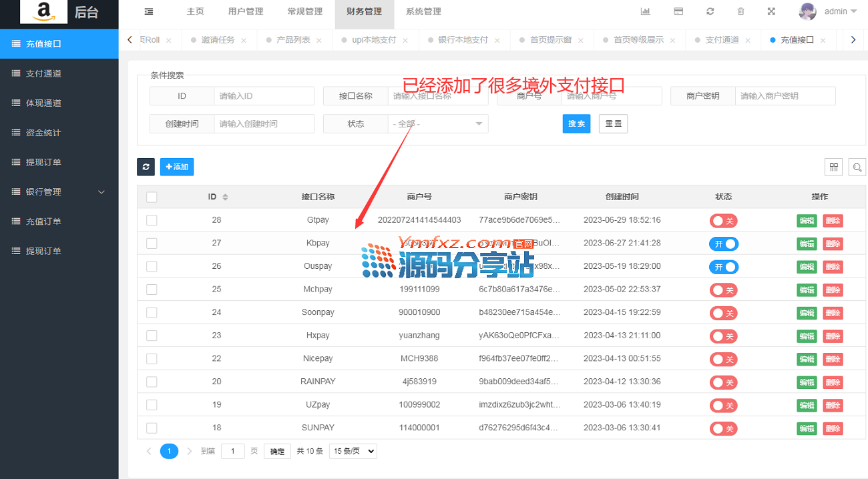Open the statistics chart icon in header
Image resolution: width=868 pixels, height=479 pixels.
click(x=645, y=11)
